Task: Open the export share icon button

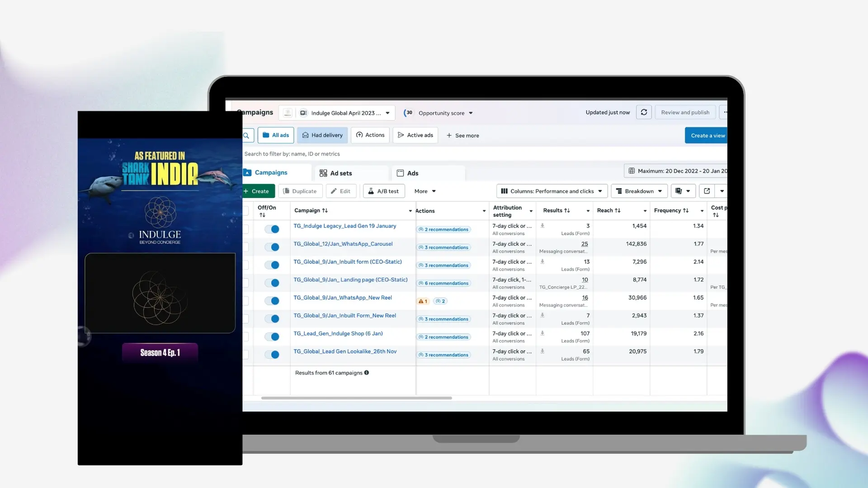Action: click(707, 191)
